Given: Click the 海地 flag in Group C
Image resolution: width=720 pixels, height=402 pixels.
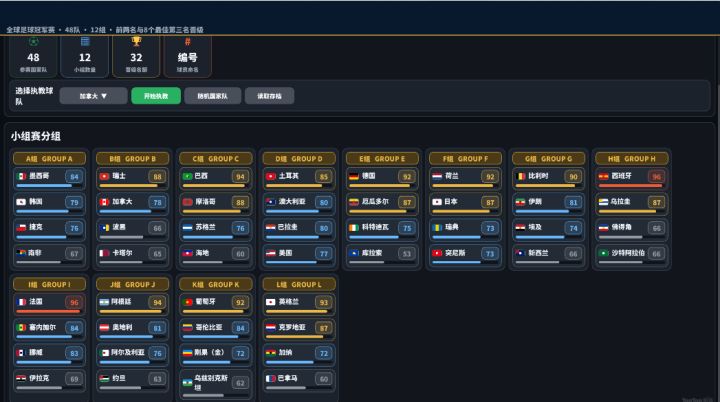Looking at the screenshot, I should (188, 253).
